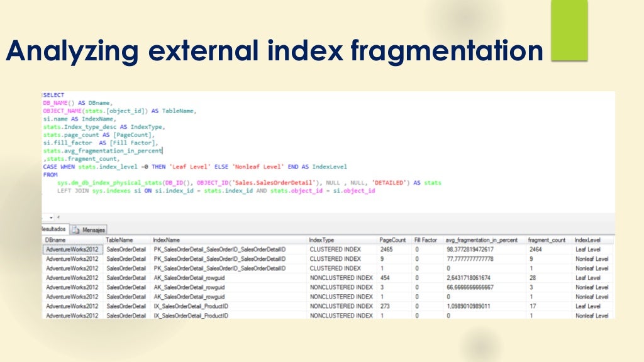644x362 pixels.
Task: Switch to the Resultados tab
Action: [54, 229]
